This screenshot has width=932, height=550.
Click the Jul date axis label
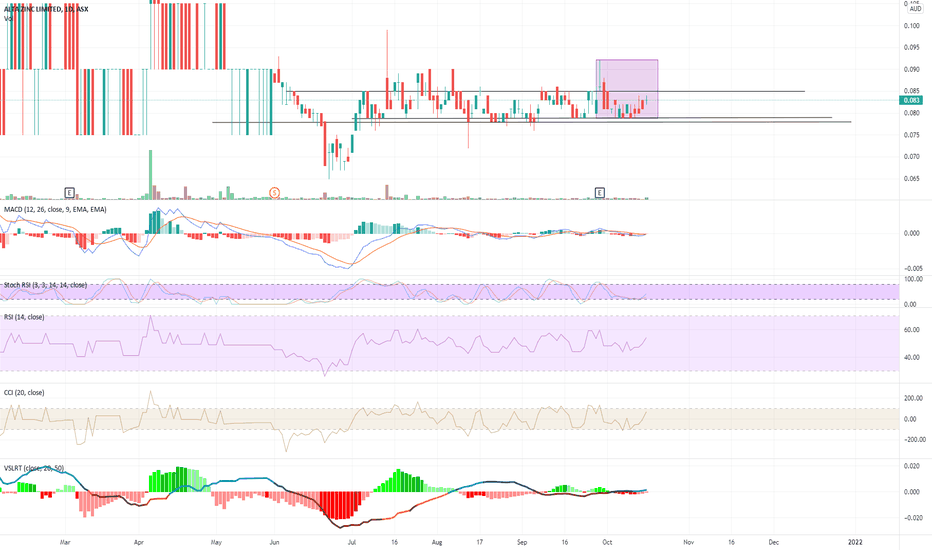[x=352, y=542]
